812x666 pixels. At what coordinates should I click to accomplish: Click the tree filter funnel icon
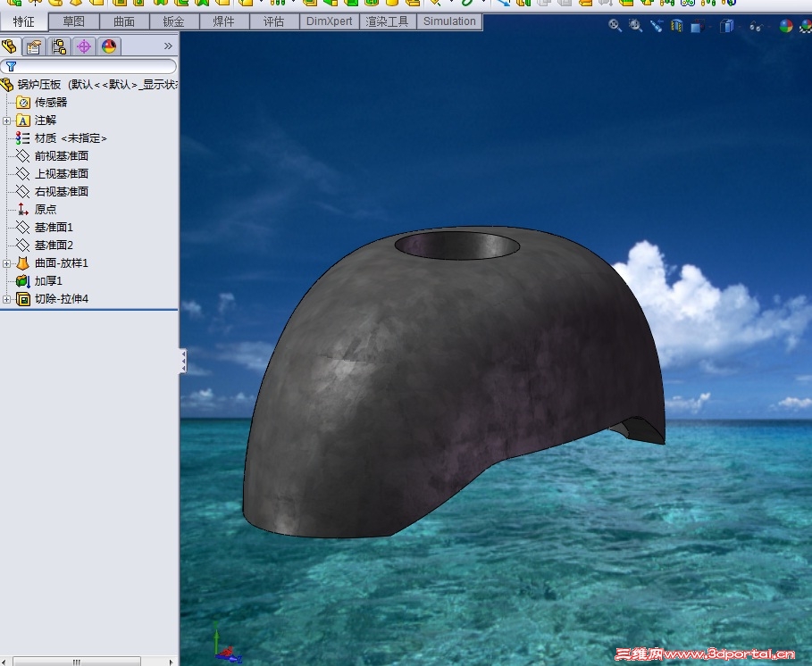(11, 66)
